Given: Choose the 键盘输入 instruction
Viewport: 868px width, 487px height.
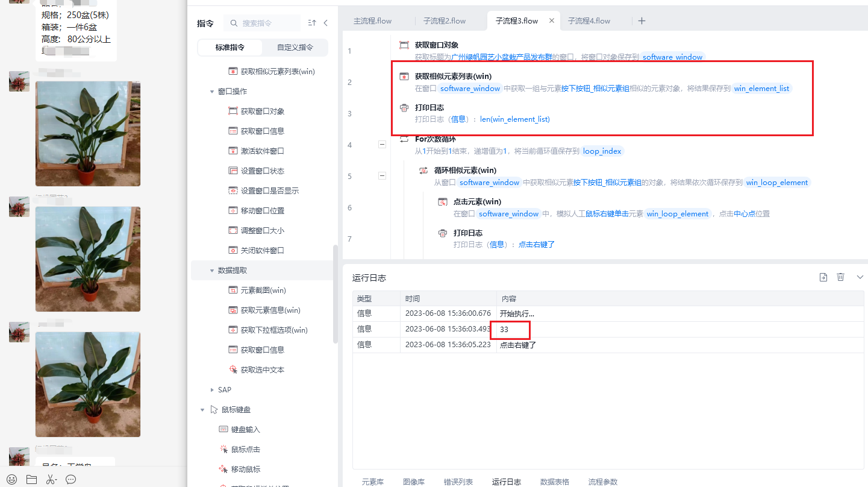Looking at the screenshot, I should click(240, 429).
